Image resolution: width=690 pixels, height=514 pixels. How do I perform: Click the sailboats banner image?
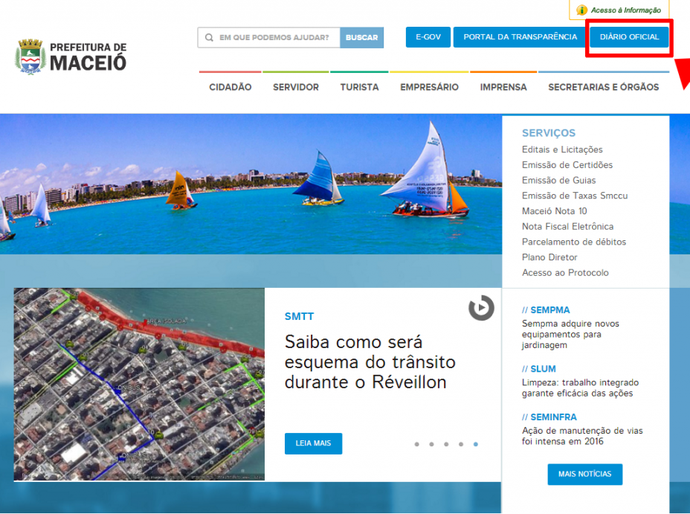pyautogui.click(x=251, y=184)
